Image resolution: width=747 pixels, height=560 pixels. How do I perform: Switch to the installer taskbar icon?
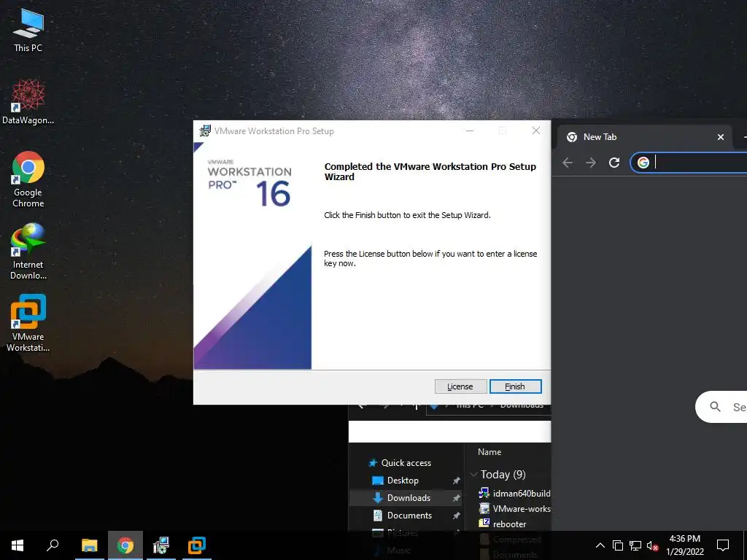(161, 545)
